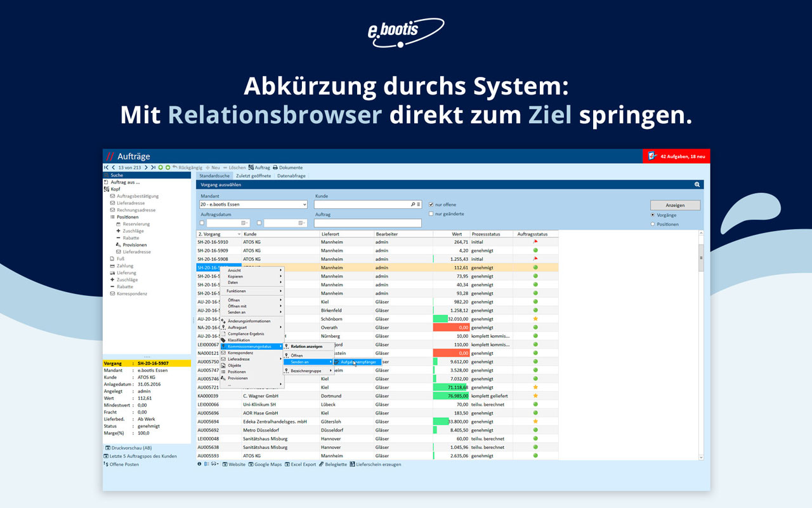The height and width of the screenshot is (508, 812).
Task: Switch to the Zuletzt geöffnete tab
Action: pyautogui.click(x=253, y=176)
